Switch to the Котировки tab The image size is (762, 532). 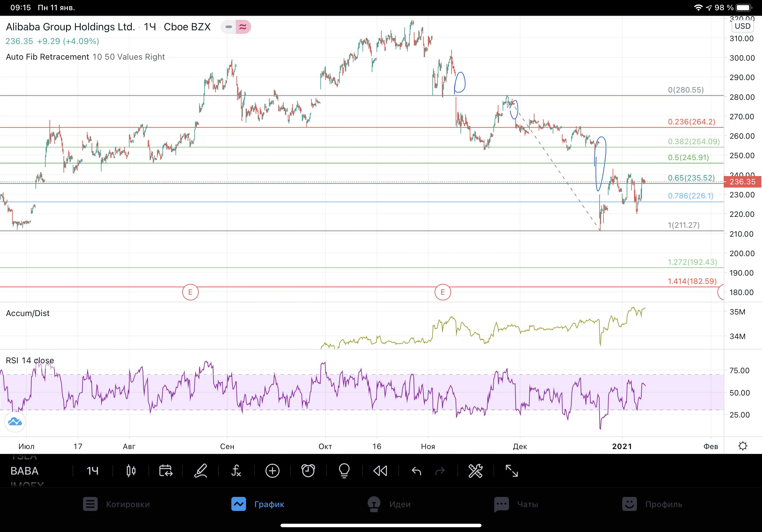[116, 504]
